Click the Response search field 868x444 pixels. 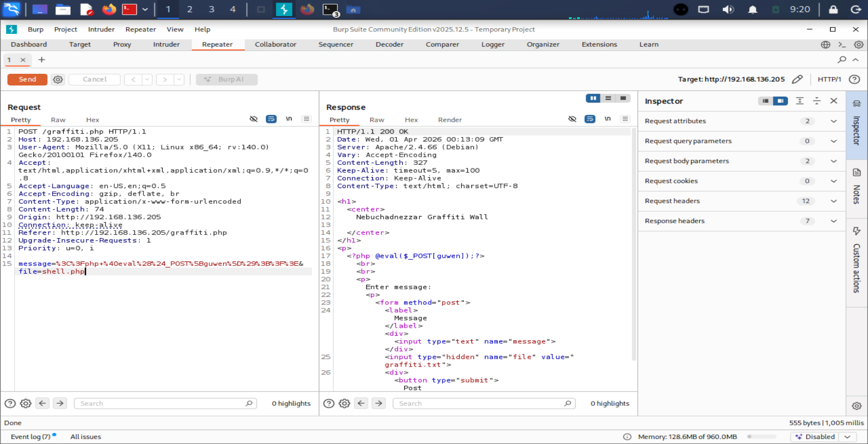point(484,404)
